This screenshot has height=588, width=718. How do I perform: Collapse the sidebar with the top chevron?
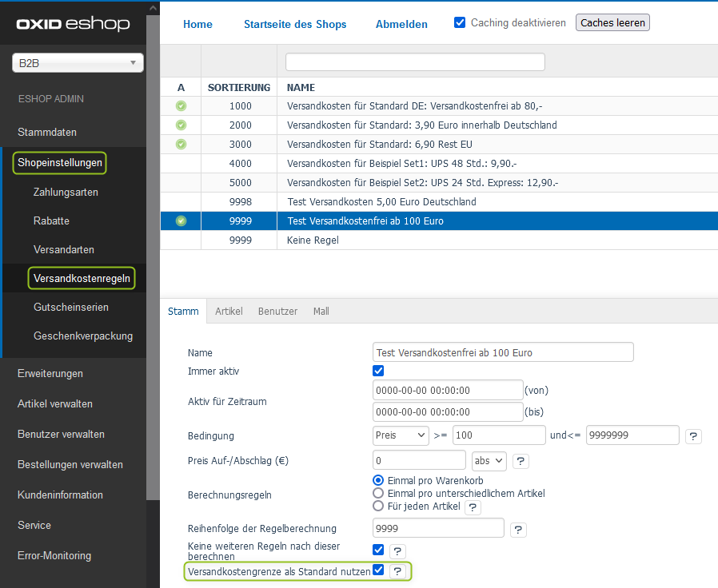pos(153,8)
